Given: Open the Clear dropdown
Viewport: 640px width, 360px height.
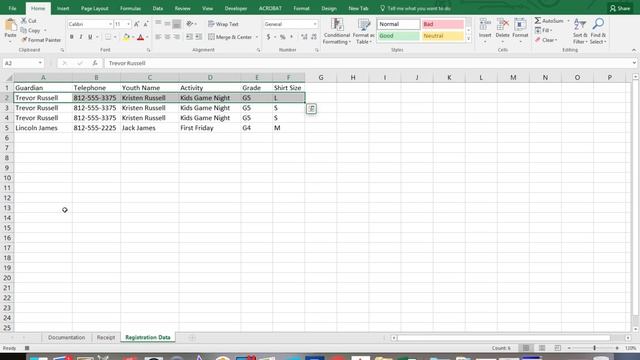Looking at the screenshot, I should [546, 40].
